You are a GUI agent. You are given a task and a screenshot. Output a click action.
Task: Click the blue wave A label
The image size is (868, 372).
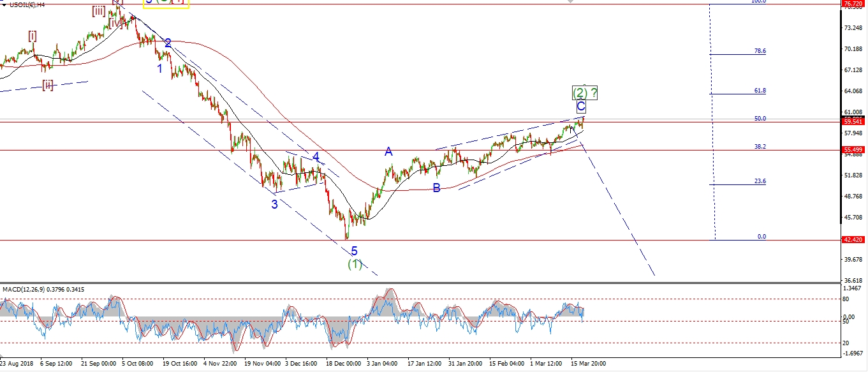(x=388, y=151)
